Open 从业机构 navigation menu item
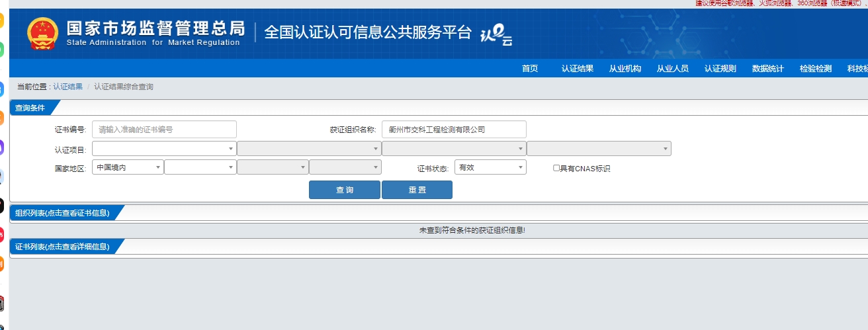 point(625,69)
